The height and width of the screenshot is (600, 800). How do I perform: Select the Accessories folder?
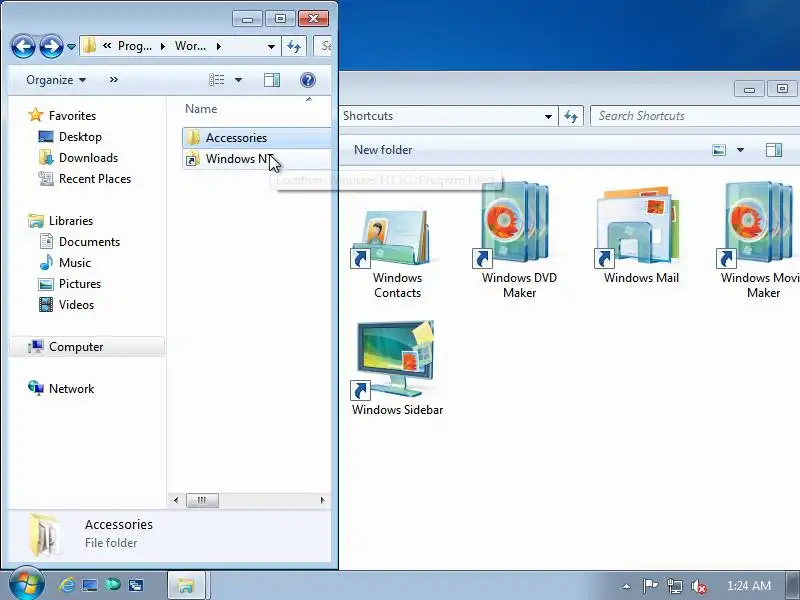point(256,137)
